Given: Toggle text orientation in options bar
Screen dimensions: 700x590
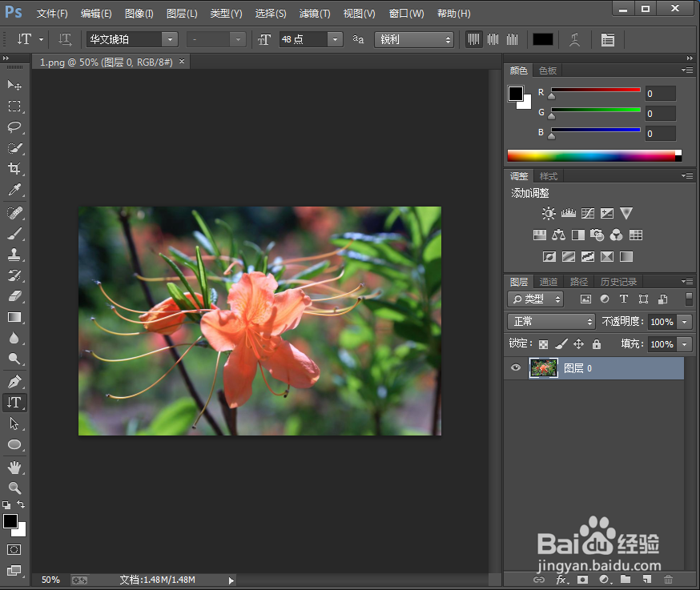Looking at the screenshot, I should coord(65,39).
